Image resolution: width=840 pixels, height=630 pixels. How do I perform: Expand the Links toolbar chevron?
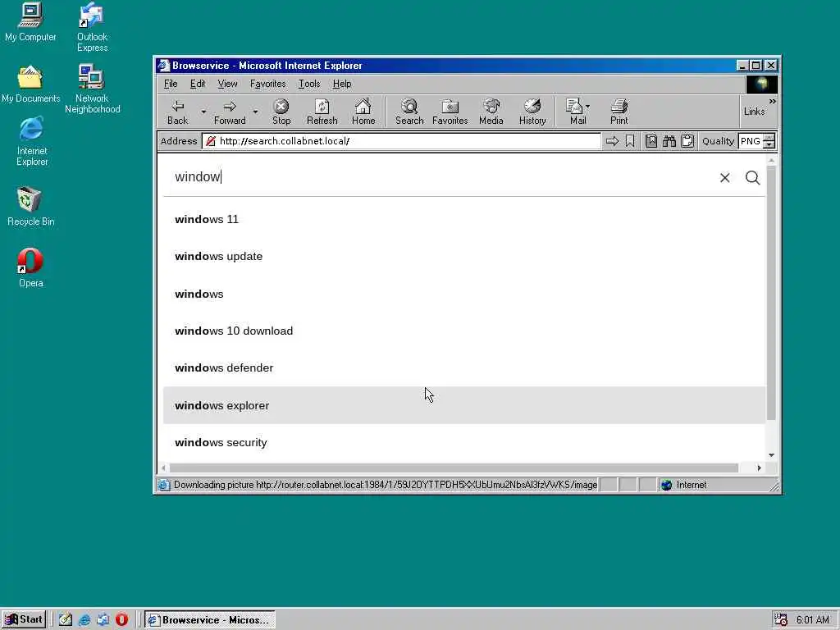pyautogui.click(x=773, y=101)
